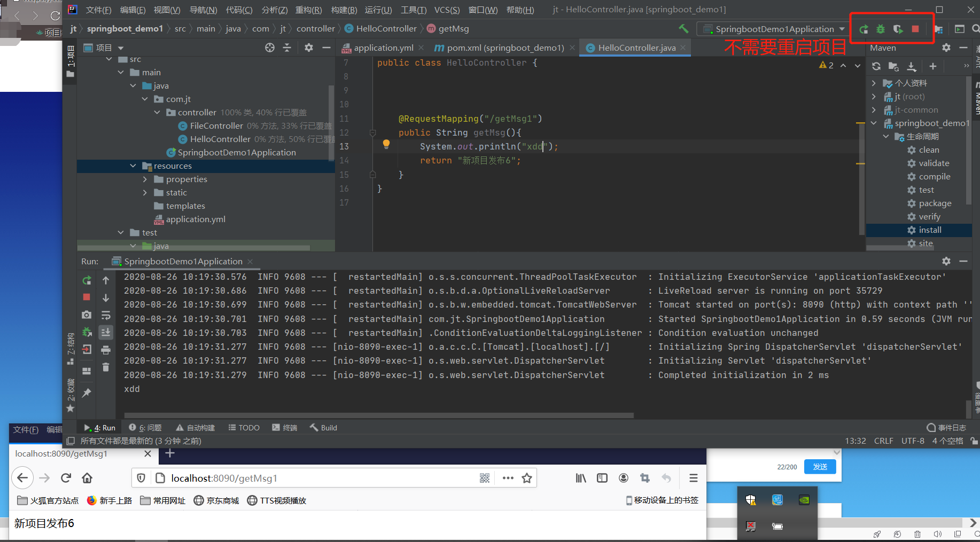
Task: Open the 文件(F) menu in IntelliJ
Action: click(x=99, y=10)
